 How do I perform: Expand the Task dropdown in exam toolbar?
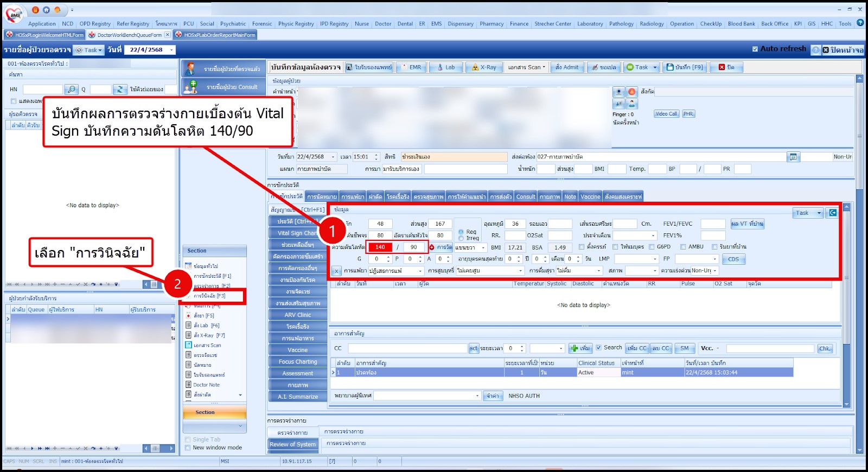pos(641,67)
